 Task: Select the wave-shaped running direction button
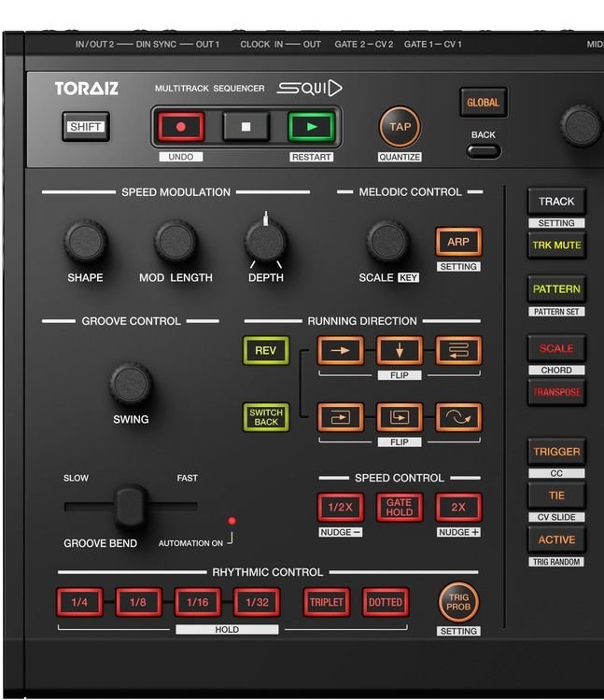point(458,416)
